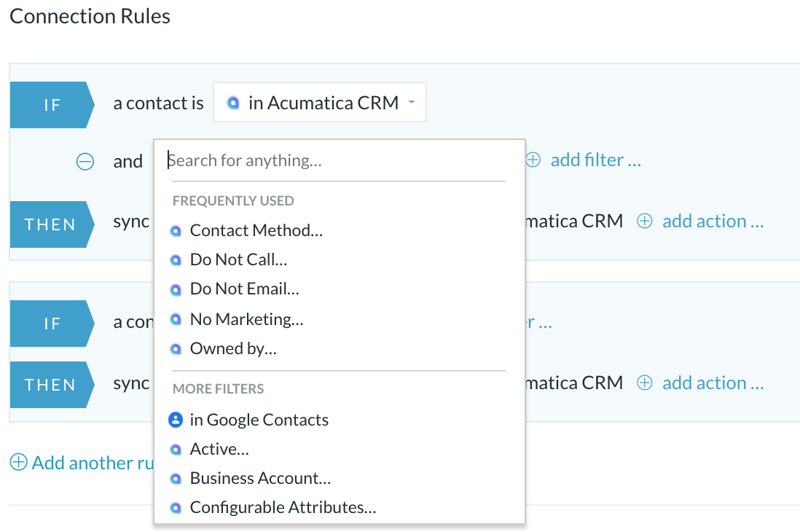Click the first THEN rule badge
800x532 pixels.
pyautogui.click(x=52, y=224)
